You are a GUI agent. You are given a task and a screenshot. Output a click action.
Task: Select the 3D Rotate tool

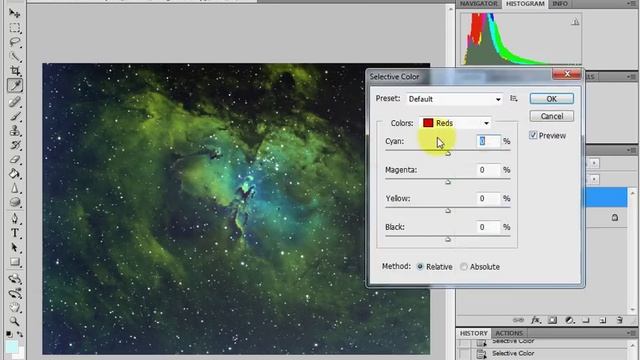[x=15, y=279]
